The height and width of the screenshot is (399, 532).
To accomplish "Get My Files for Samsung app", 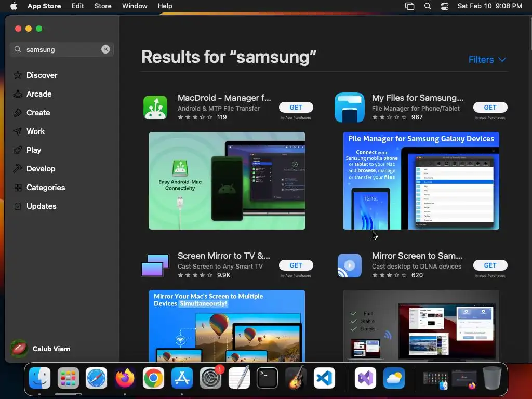I will [490, 107].
